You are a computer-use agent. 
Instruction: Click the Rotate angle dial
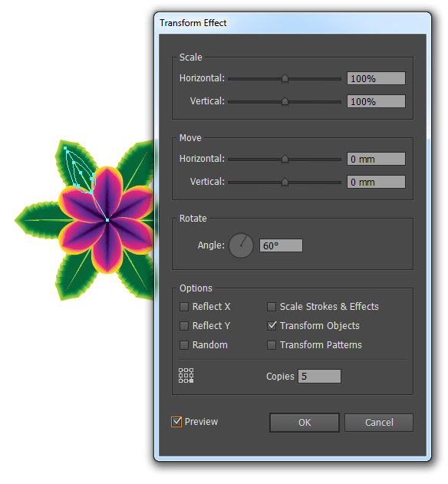point(241,245)
